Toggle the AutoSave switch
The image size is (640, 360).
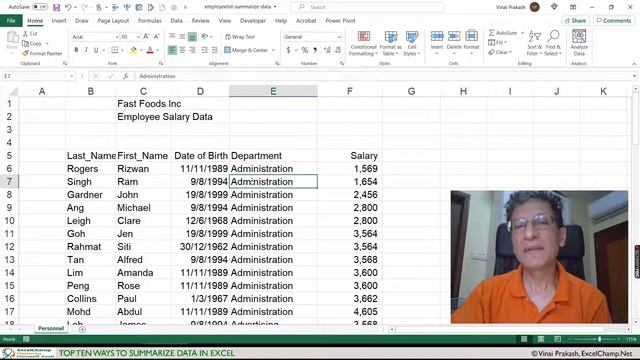point(40,7)
